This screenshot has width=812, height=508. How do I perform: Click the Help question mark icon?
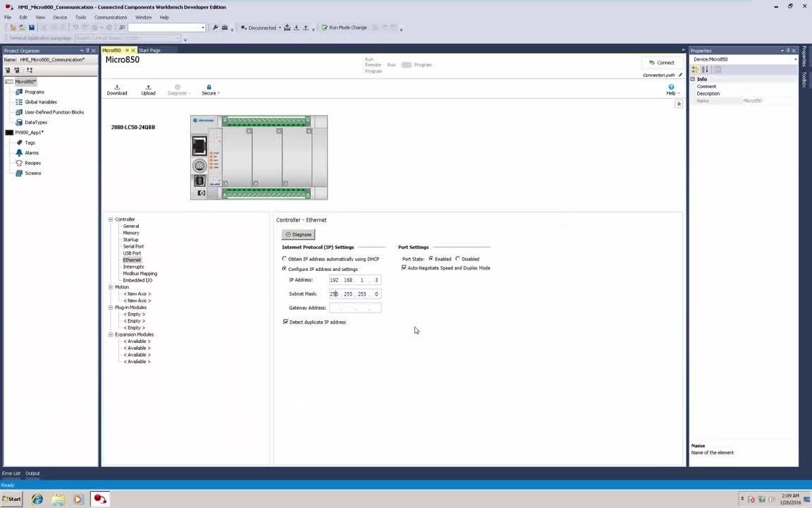point(670,87)
